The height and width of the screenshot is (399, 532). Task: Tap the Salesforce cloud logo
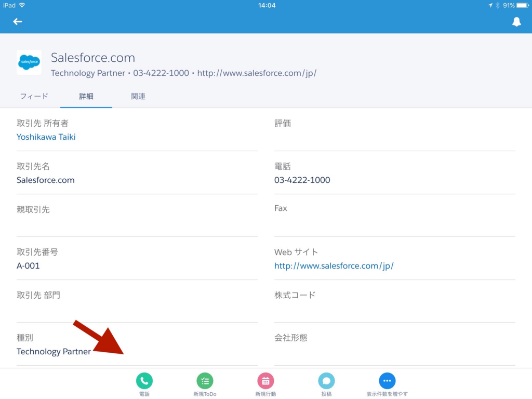point(29,62)
